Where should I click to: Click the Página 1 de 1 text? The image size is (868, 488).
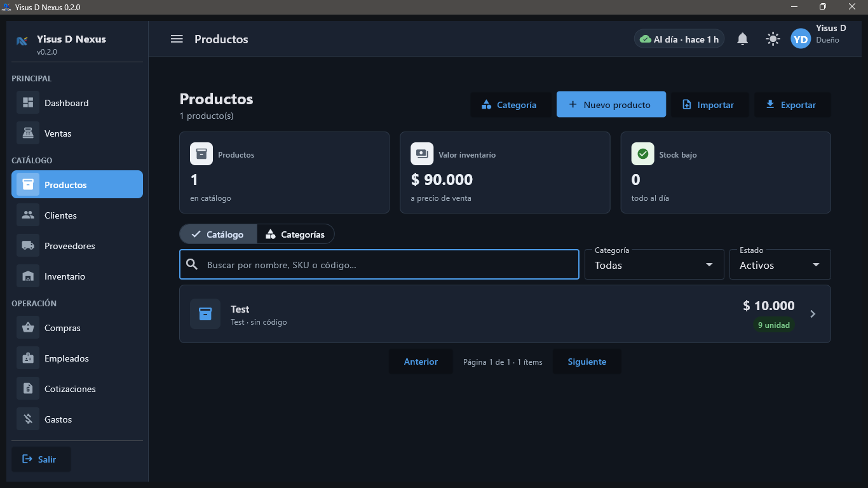[503, 362]
